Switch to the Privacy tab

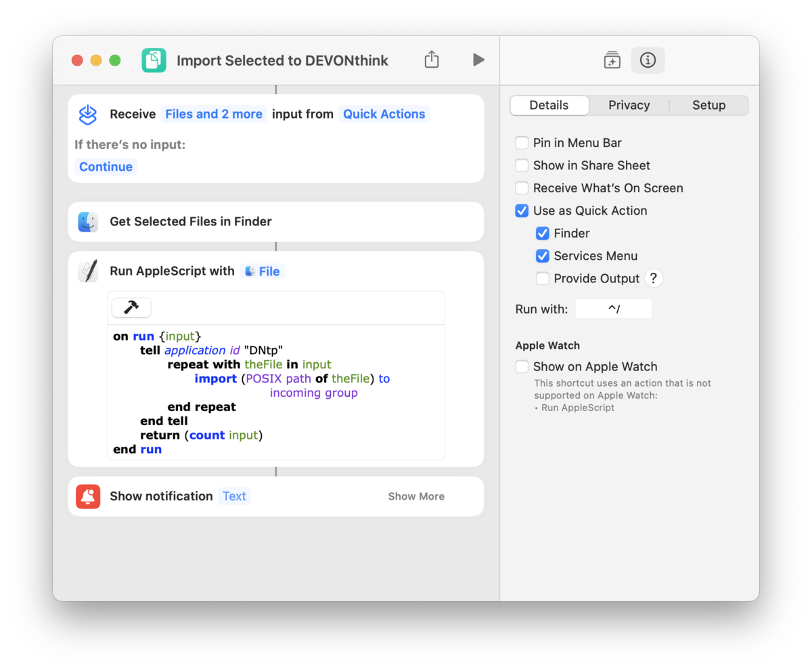coord(629,105)
